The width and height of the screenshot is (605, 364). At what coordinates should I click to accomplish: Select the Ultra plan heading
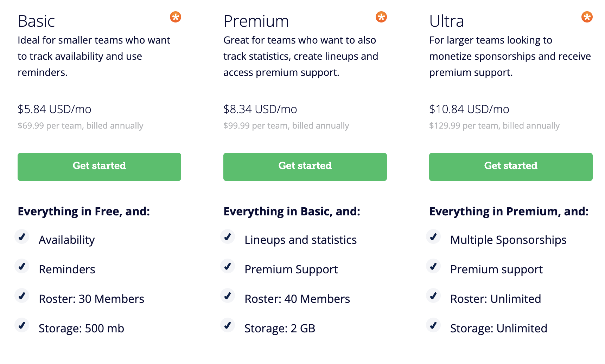(447, 21)
